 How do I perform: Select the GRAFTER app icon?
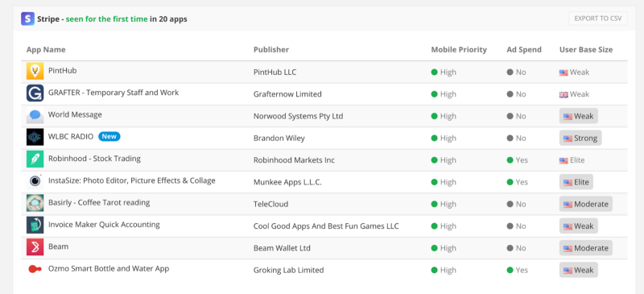click(35, 93)
